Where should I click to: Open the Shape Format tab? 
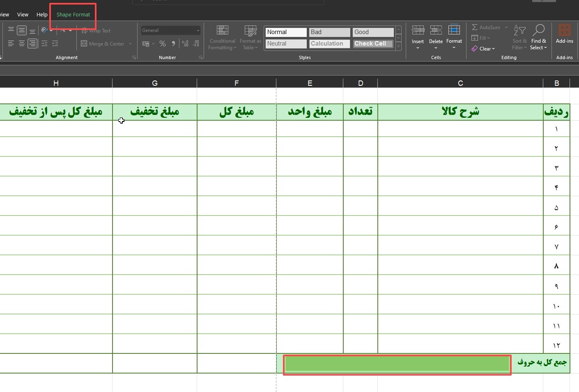(73, 14)
